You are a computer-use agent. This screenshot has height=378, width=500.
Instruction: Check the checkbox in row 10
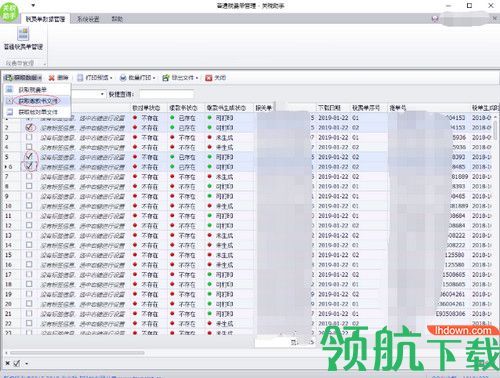pyautogui.click(x=29, y=205)
